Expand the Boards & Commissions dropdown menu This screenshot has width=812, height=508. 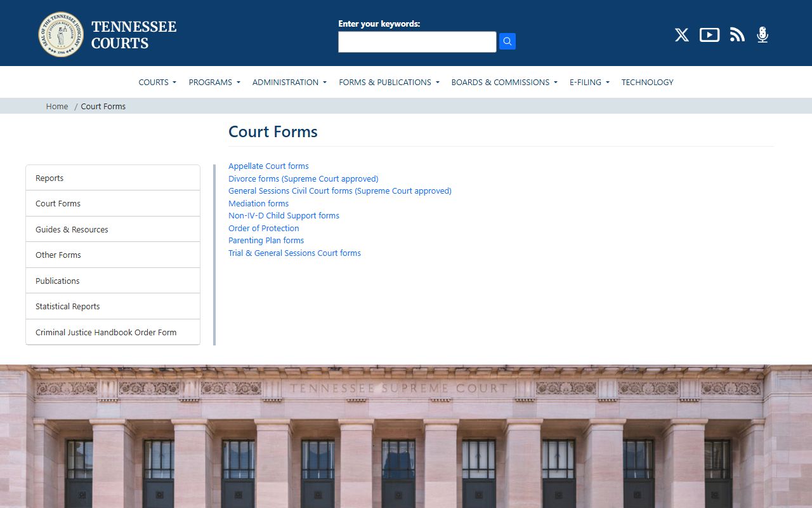coord(504,82)
